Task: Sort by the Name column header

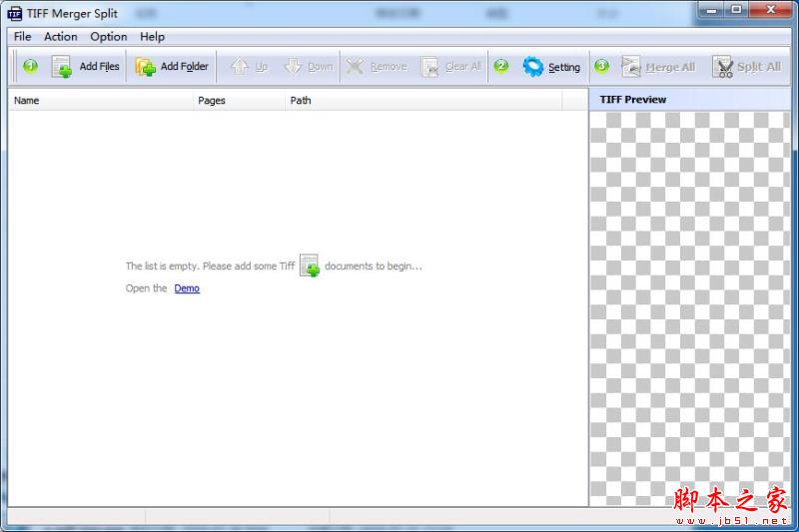Action: (x=101, y=100)
